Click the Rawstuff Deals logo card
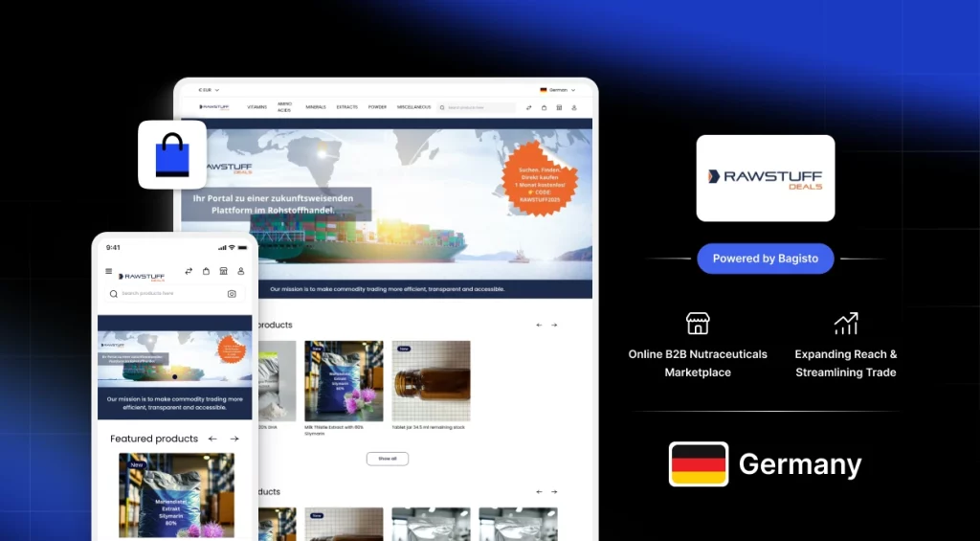 766,178
